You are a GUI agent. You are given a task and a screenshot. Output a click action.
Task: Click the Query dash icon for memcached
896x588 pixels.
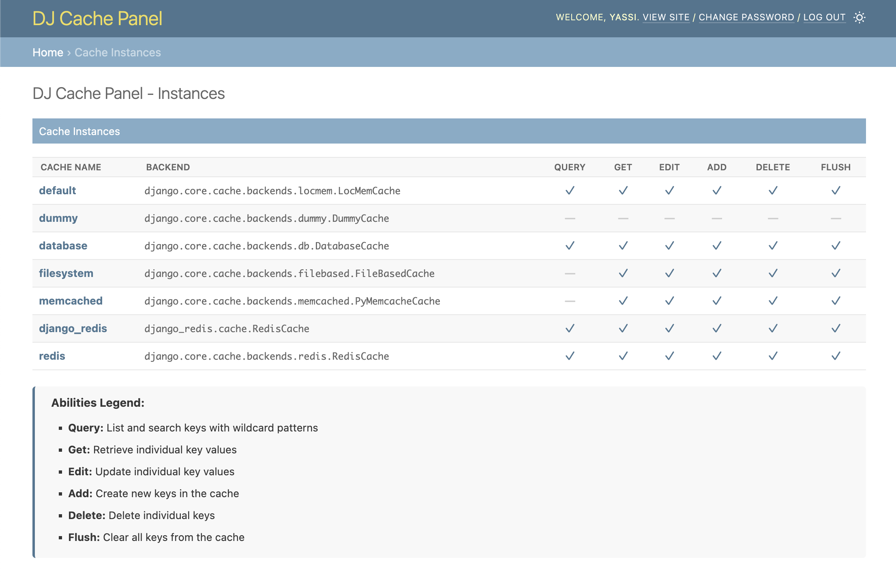point(570,301)
